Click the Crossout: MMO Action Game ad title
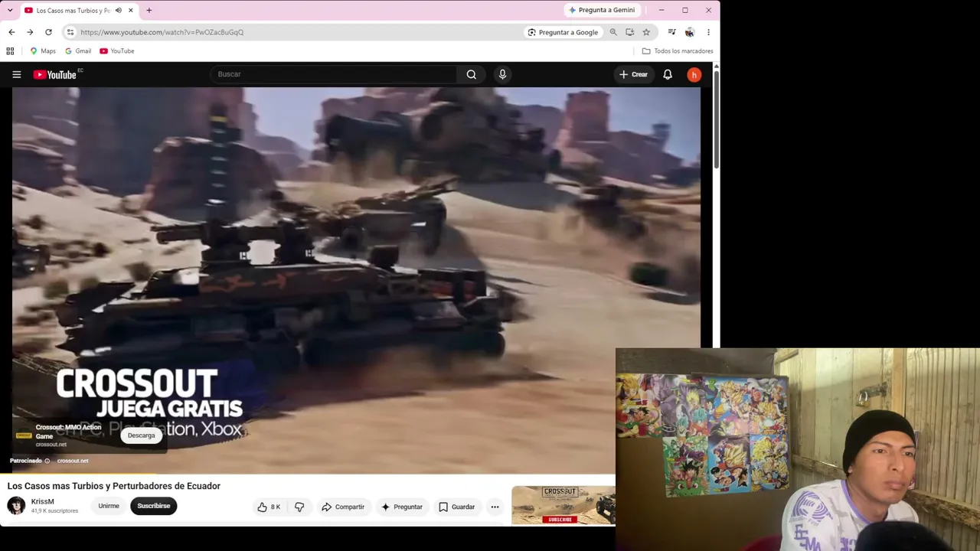 click(68, 432)
